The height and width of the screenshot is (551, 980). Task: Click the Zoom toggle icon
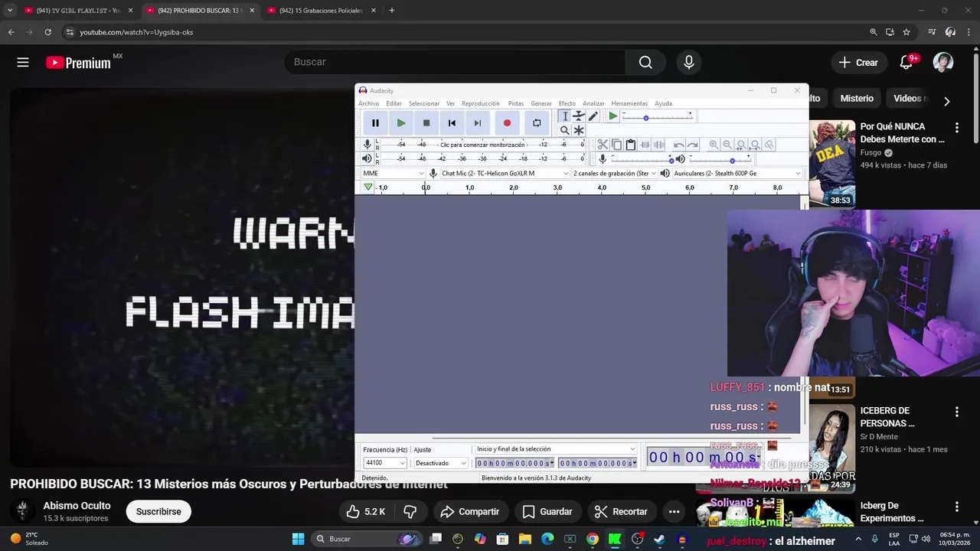pyautogui.click(x=769, y=145)
